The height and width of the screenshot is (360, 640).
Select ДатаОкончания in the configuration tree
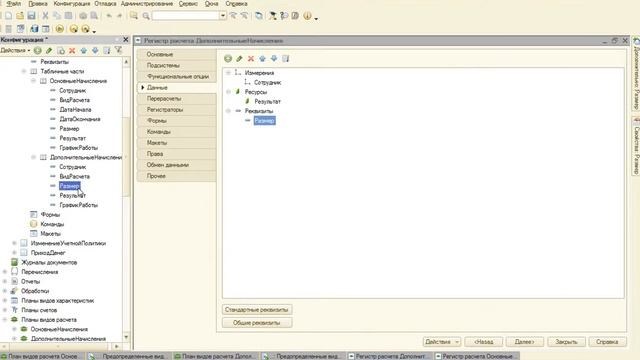point(80,119)
